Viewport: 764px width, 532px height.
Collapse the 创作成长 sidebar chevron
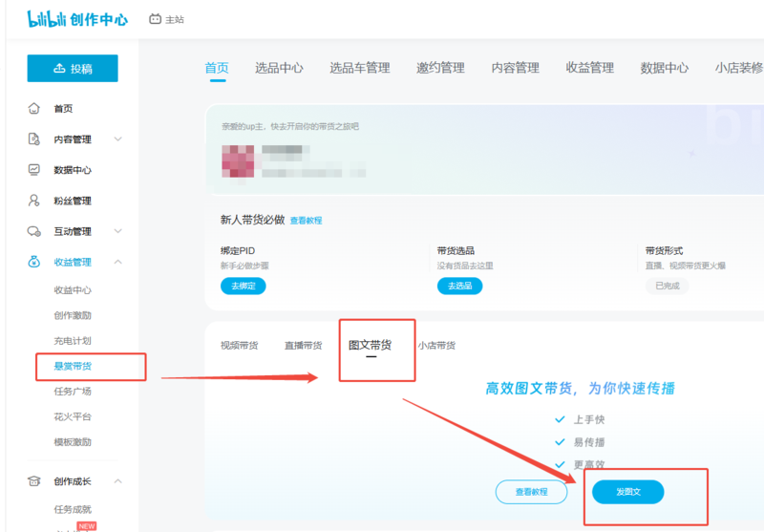coord(117,480)
